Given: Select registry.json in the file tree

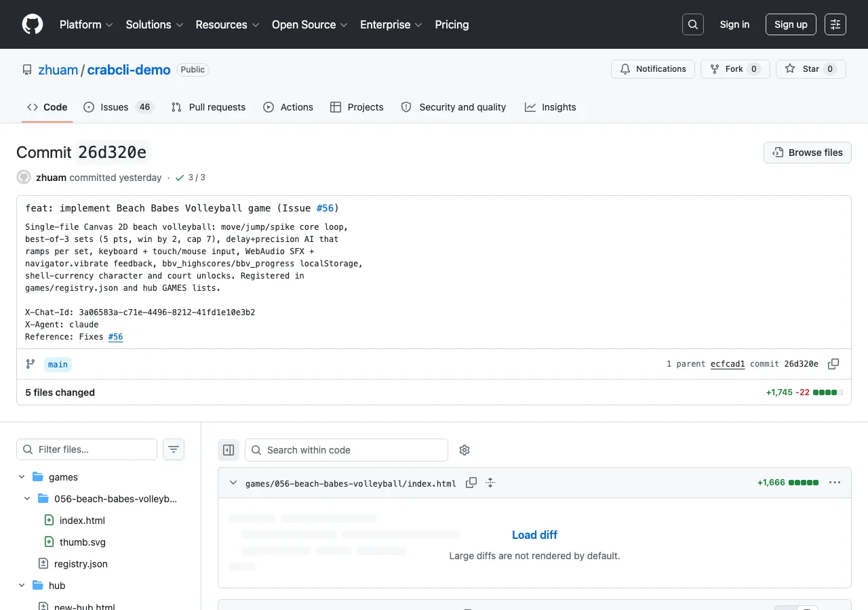Looking at the screenshot, I should [x=81, y=564].
